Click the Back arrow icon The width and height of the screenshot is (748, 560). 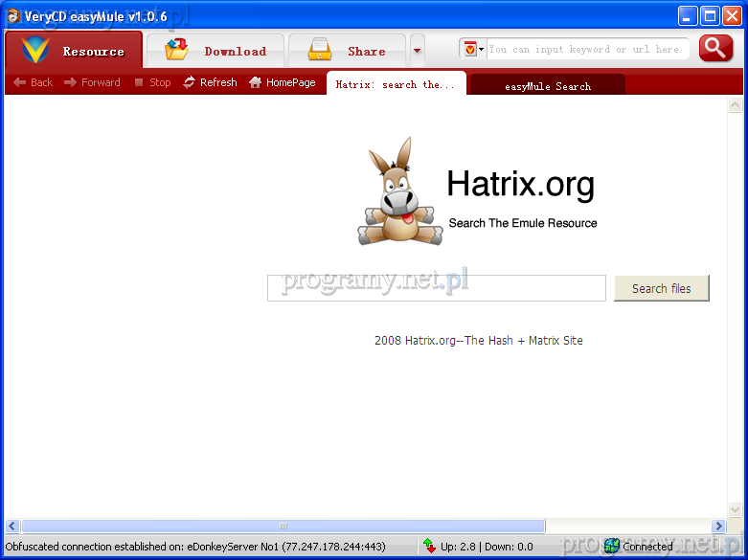19,83
